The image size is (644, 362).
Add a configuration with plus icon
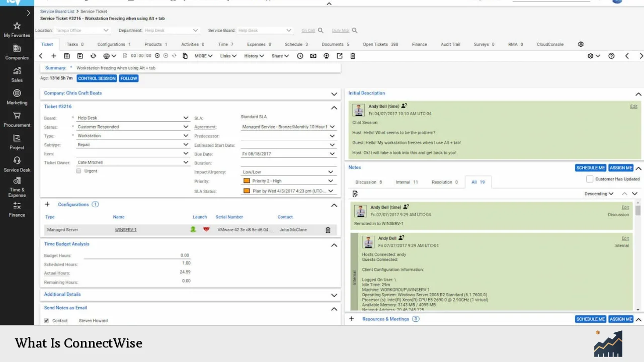47,204
